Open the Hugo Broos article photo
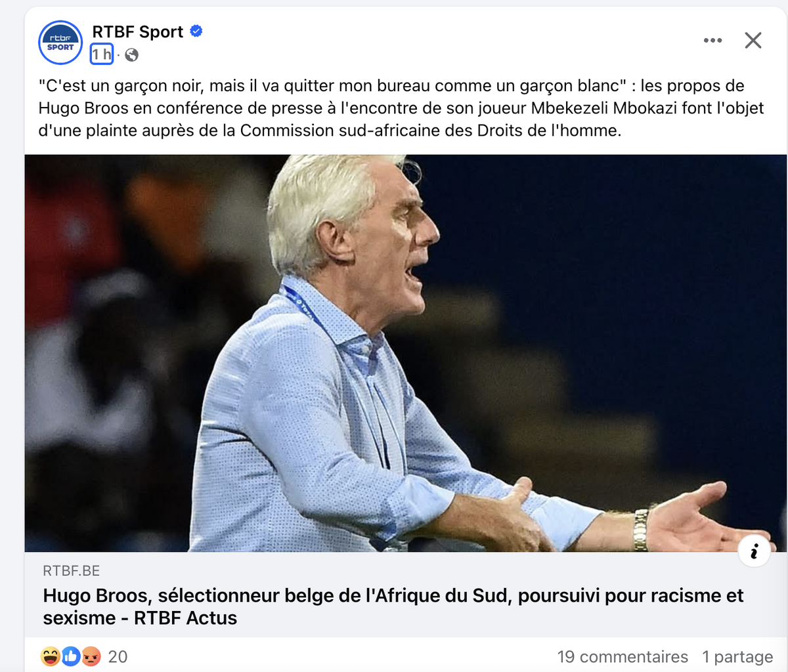This screenshot has width=788, height=672. pyautogui.click(x=406, y=353)
